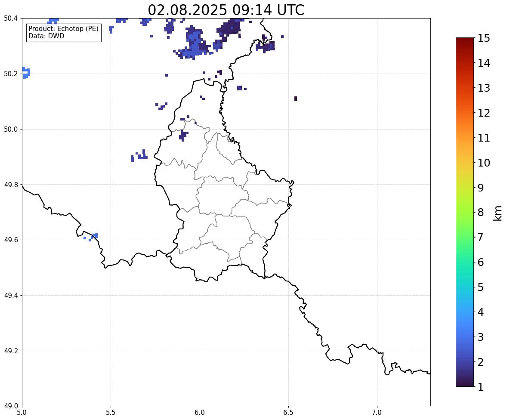Select the latitude tick label 50.0
Viewport: 507px width, 420px height.
pyautogui.click(x=11, y=130)
